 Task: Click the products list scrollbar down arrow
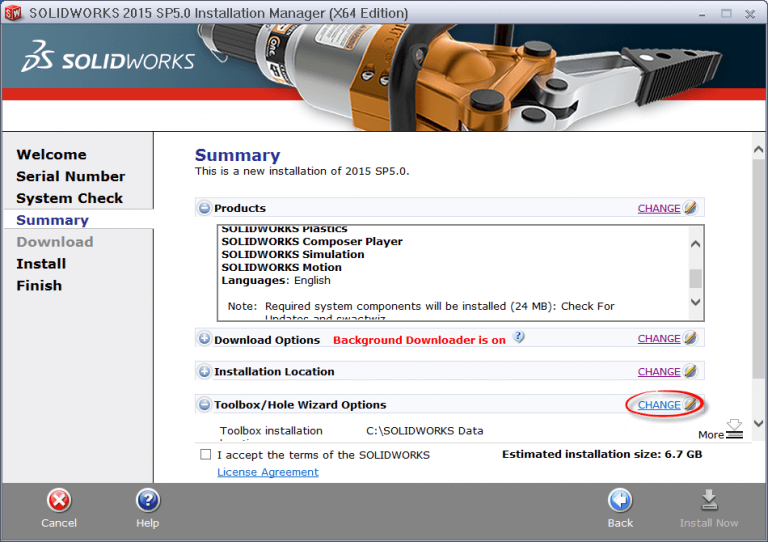click(x=695, y=301)
